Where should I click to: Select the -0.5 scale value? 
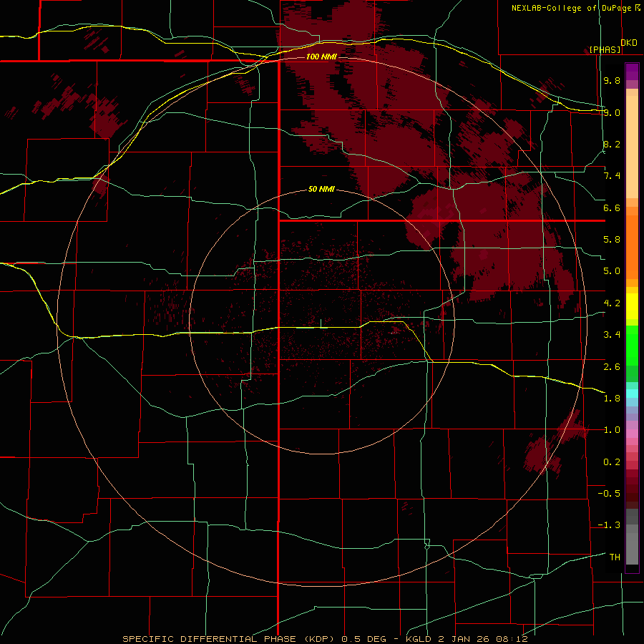tap(609, 494)
